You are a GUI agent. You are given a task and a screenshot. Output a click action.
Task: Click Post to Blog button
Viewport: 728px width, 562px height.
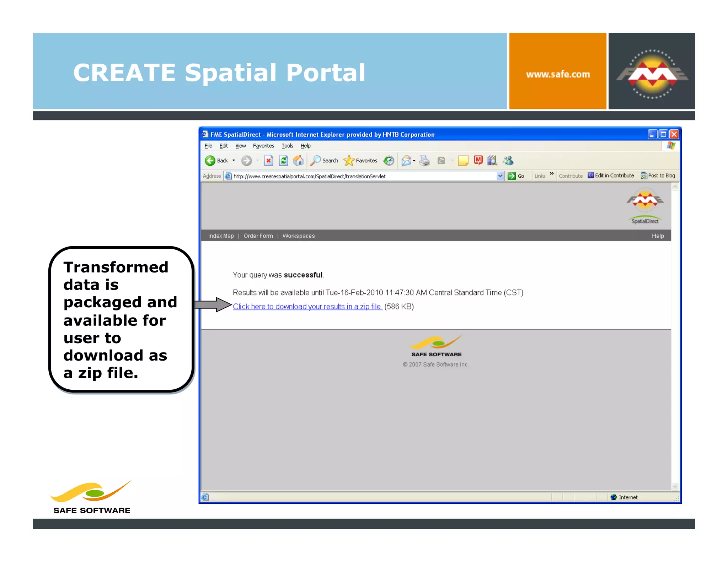tap(658, 175)
